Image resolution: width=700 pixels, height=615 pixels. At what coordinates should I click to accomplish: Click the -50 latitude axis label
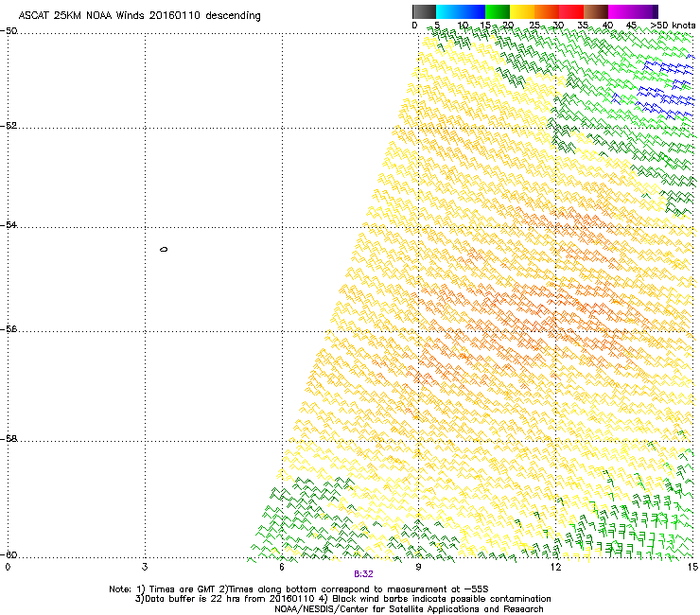click(x=9, y=31)
